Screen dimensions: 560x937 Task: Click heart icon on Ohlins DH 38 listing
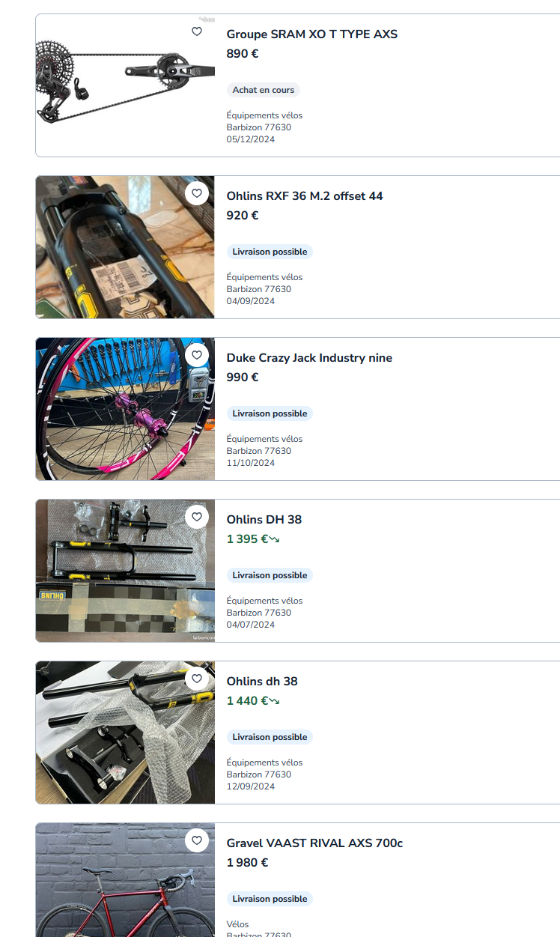(197, 517)
